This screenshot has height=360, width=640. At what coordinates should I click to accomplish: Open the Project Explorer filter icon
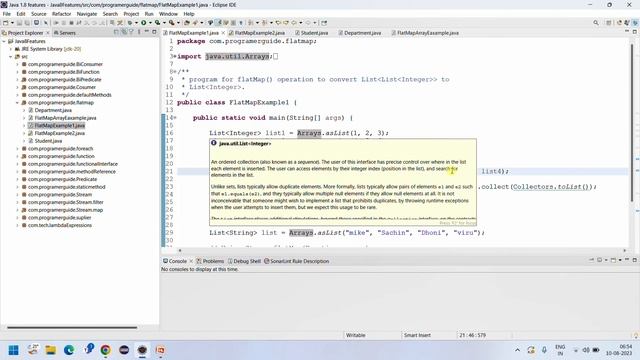pyautogui.click(x=131, y=32)
